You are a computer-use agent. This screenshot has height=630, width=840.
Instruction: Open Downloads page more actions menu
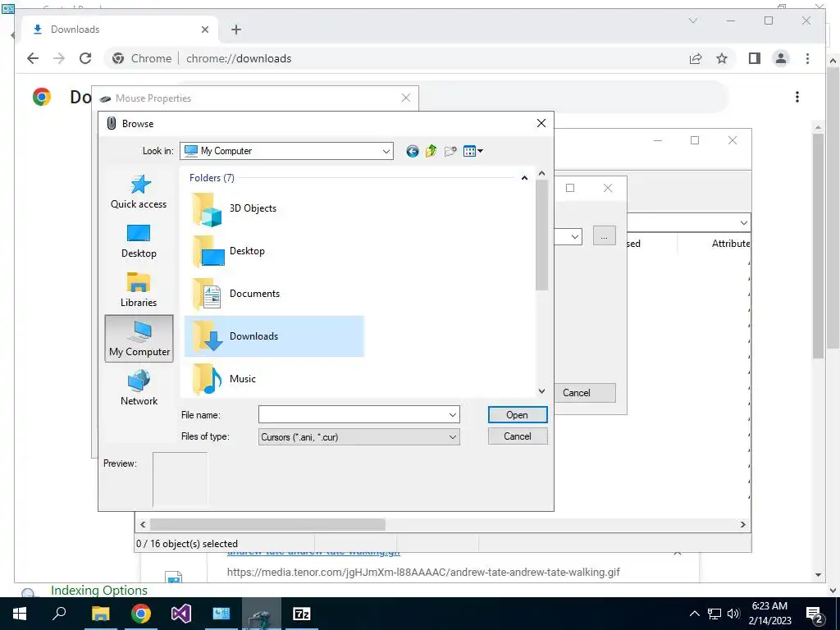(797, 97)
